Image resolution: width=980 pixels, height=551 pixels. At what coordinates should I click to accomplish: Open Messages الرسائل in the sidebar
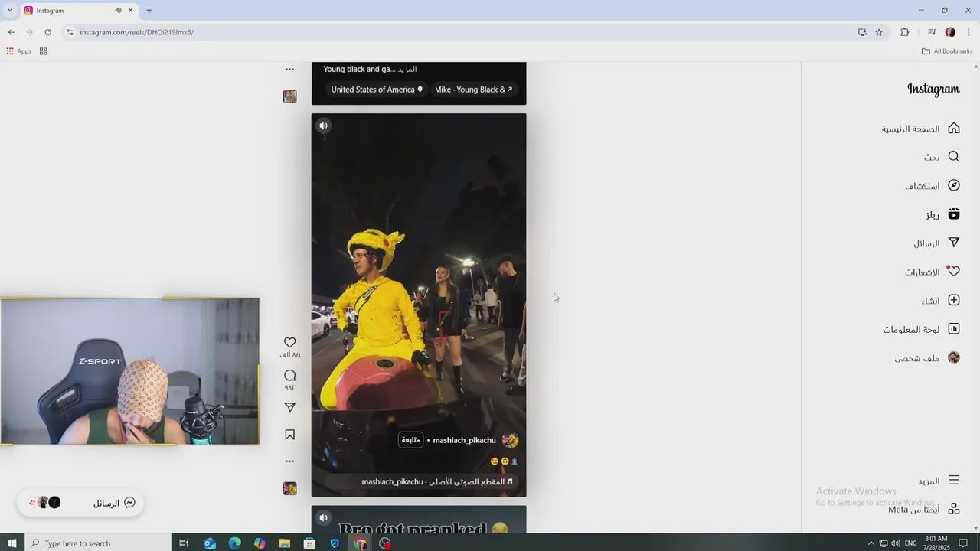(936, 243)
